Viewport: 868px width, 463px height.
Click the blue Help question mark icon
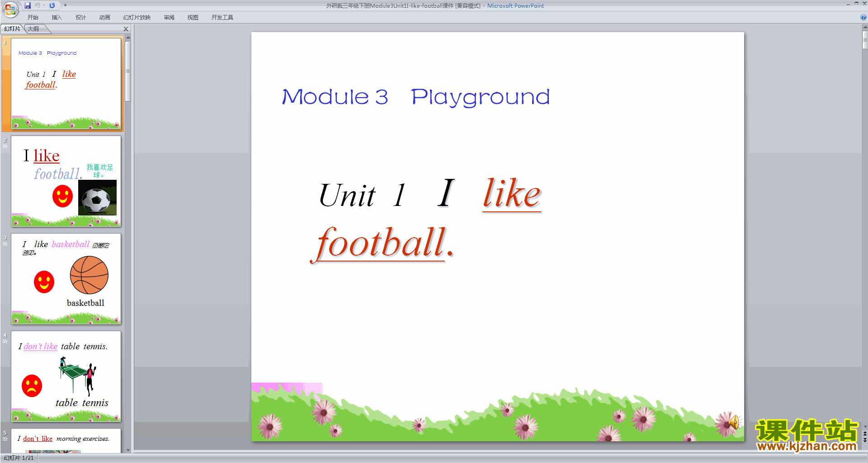[x=863, y=18]
